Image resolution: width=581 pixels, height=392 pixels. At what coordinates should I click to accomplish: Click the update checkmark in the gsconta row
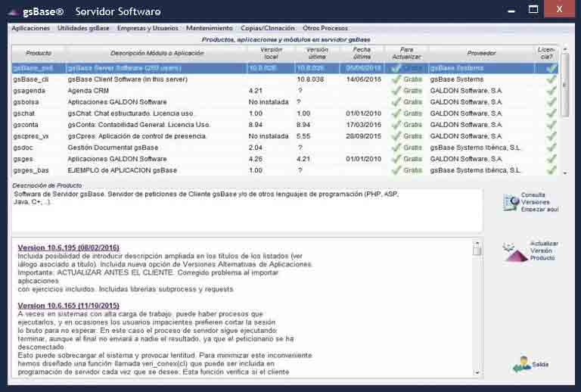point(396,125)
